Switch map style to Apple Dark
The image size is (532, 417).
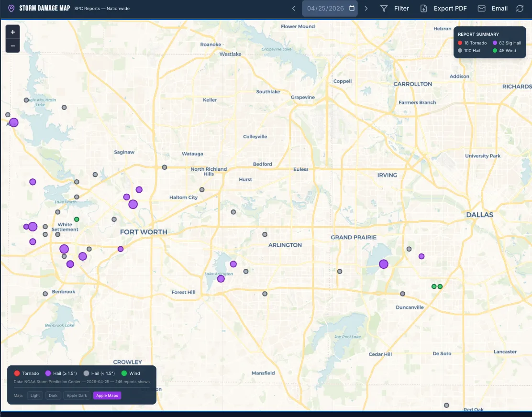77,395
